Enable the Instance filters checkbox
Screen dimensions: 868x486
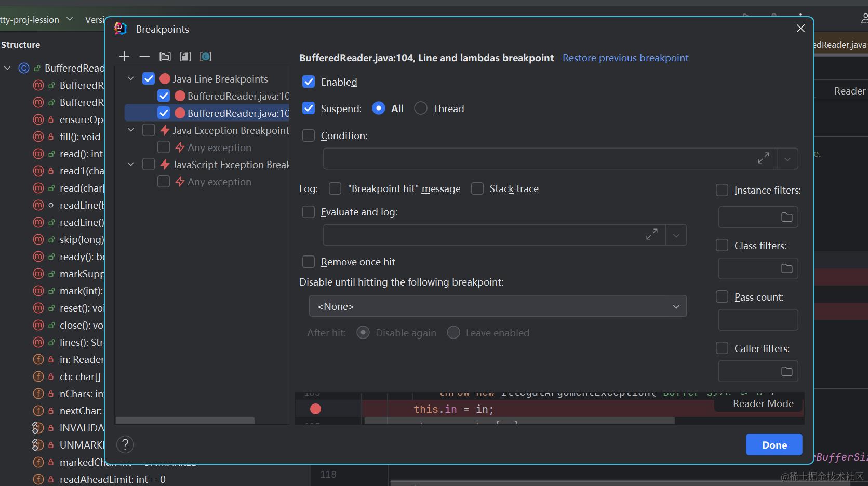(x=722, y=190)
